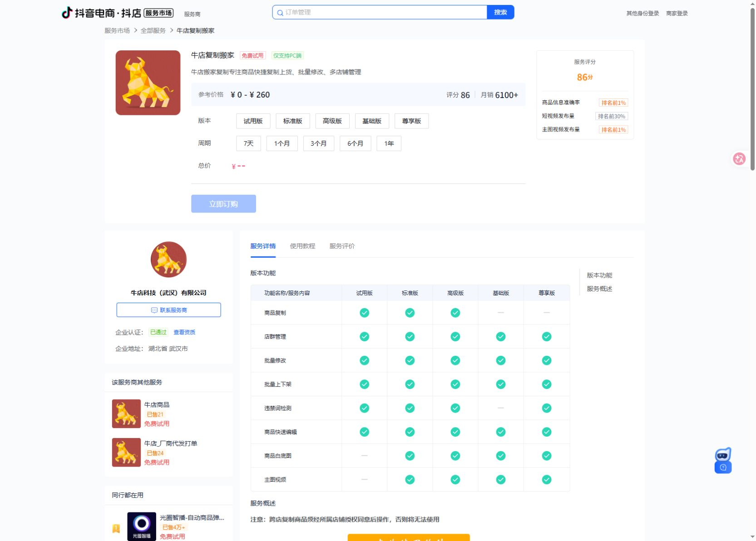Click the Douyin logo in the header
The image size is (756, 541).
pos(67,13)
